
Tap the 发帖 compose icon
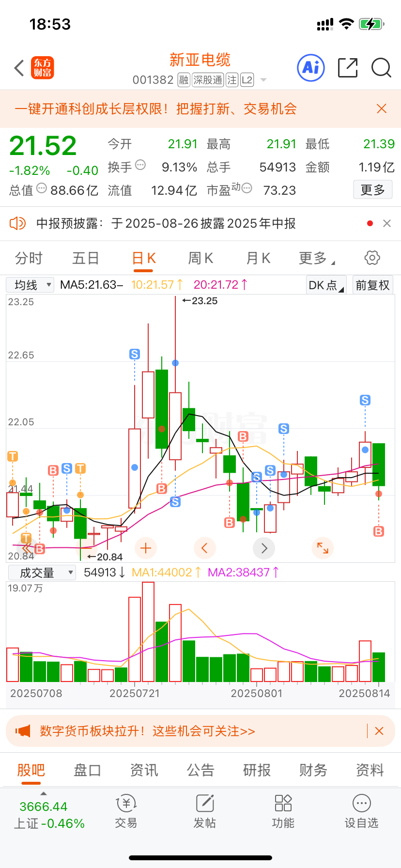pos(205,804)
